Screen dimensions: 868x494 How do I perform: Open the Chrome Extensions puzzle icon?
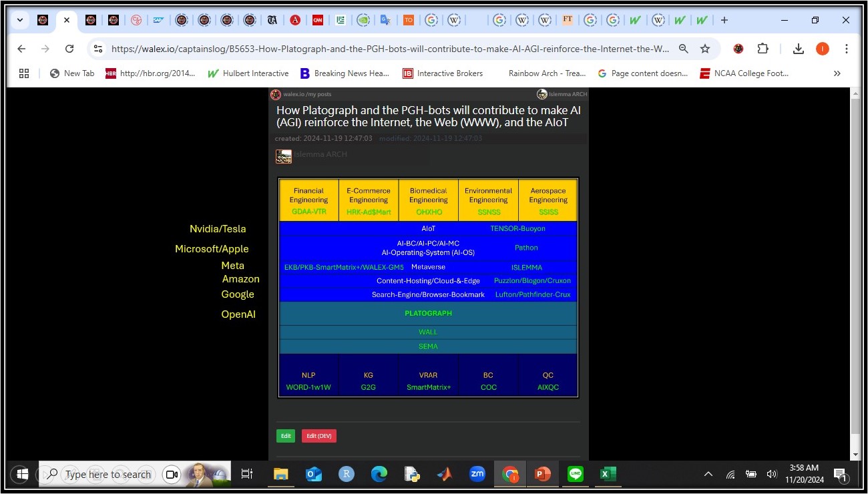pyautogui.click(x=763, y=49)
